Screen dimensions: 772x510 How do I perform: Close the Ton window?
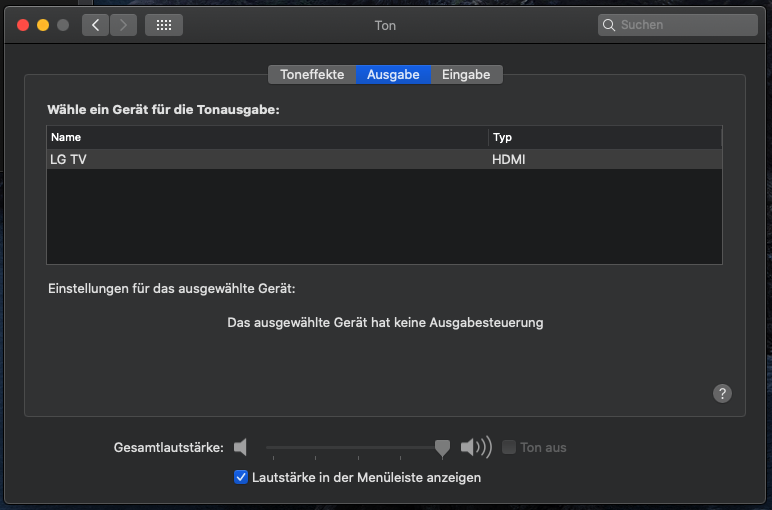pyautogui.click(x=23, y=25)
